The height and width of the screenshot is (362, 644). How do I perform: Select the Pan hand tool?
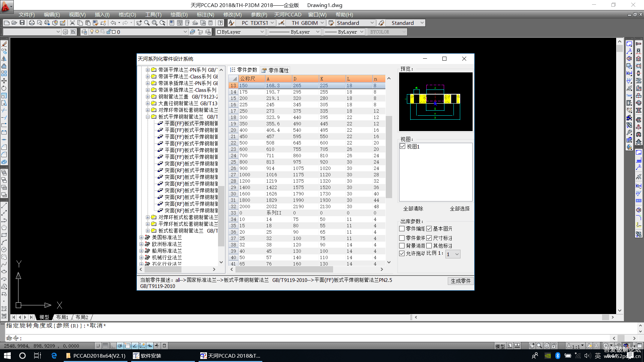pos(139,23)
